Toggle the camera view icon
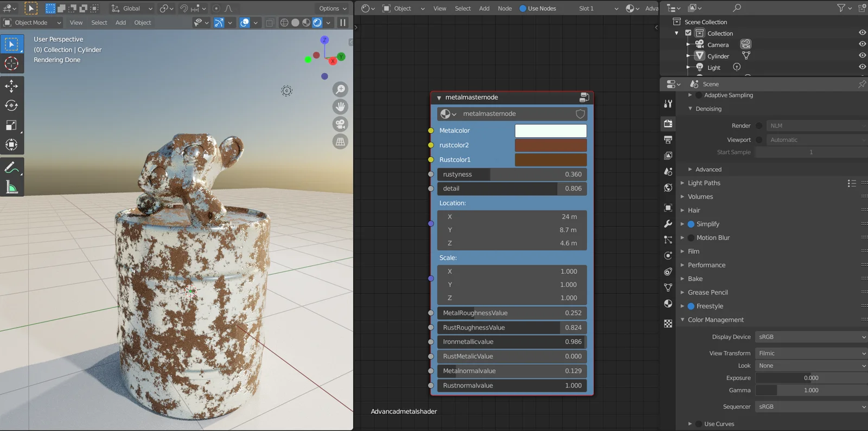The width and height of the screenshot is (868, 431). click(x=340, y=124)
